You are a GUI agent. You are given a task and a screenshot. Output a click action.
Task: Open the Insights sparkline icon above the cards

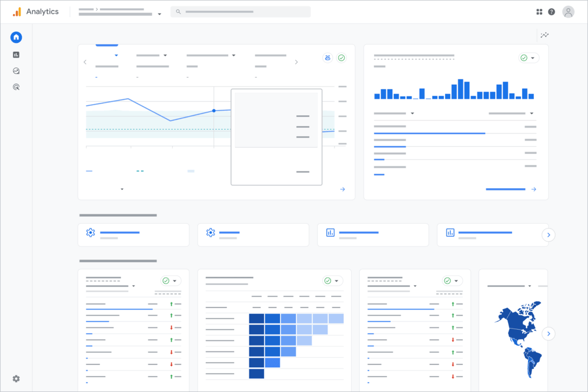(x=544, y=35)
